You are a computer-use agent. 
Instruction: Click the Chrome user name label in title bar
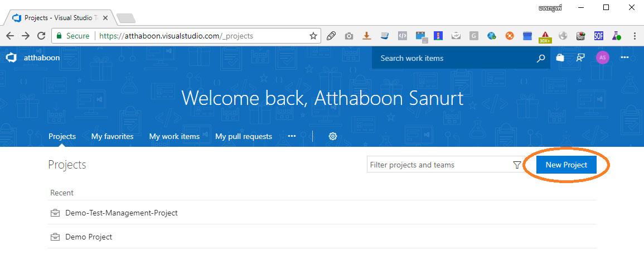550,7
